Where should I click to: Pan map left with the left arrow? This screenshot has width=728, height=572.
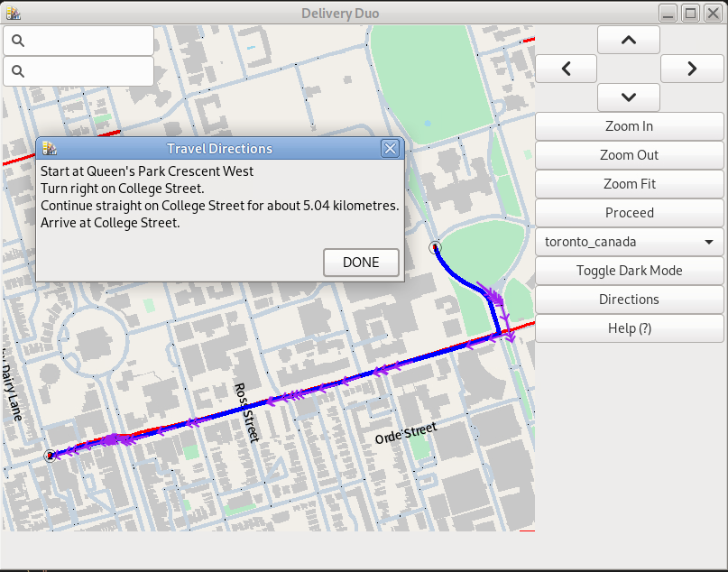coord(566,69)
